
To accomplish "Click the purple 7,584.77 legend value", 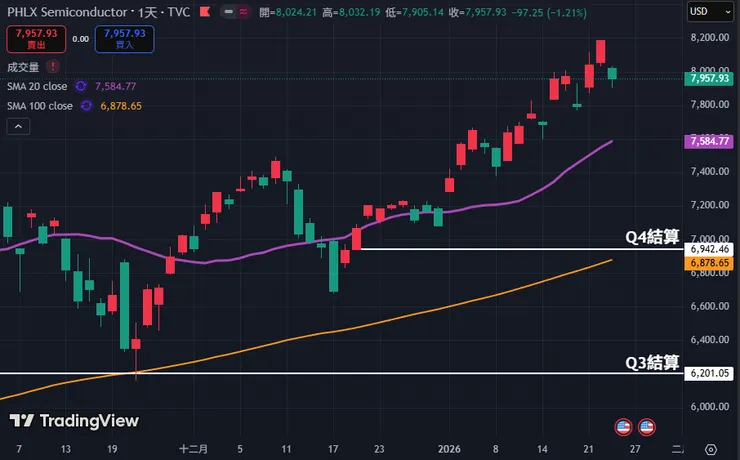I will [116, 86].
